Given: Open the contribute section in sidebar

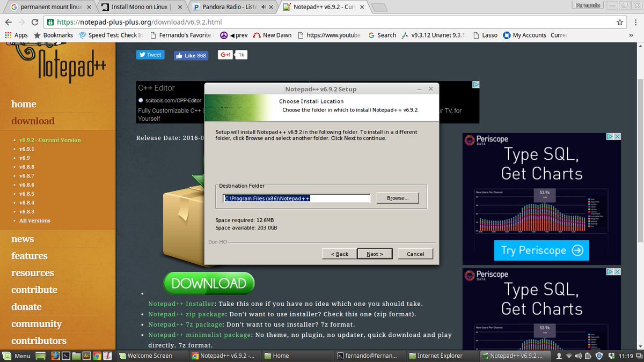Looking at the screenshot, I should 34,290.
